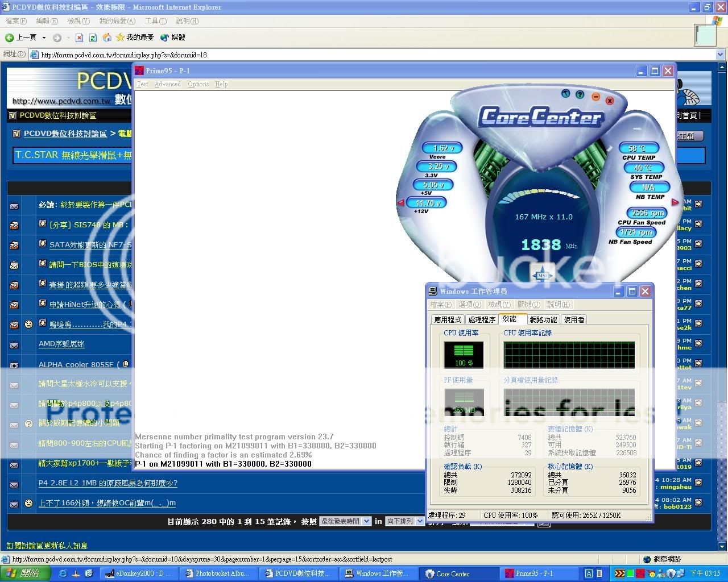Open the thread 'AMD序號思迷'
Viewport: 728px width, 582px height.
pos(61,344)
